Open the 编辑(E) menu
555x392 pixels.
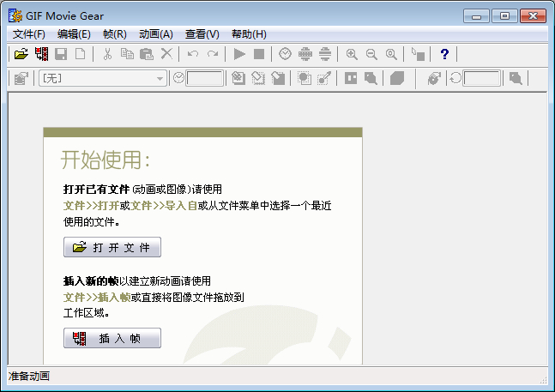pos(74,34)
